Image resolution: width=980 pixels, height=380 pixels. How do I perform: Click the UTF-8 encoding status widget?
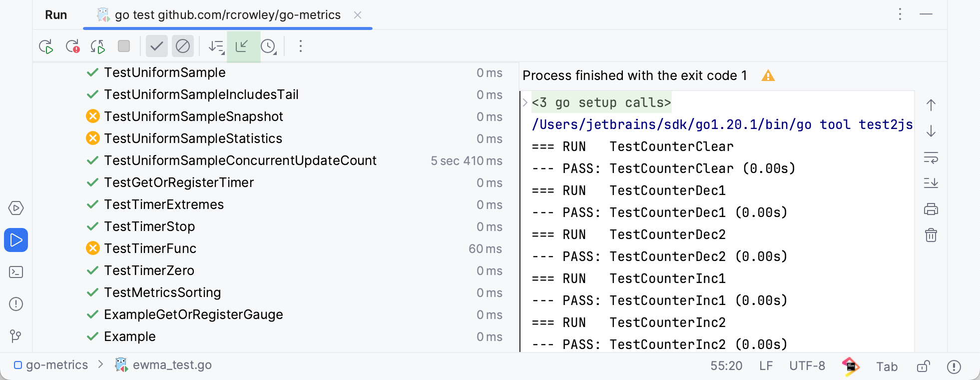[x=807, y=366]
